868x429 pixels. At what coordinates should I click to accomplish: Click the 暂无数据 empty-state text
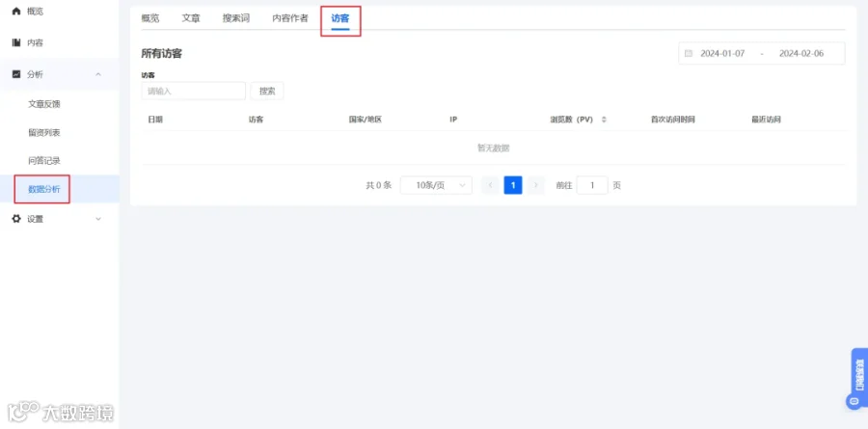pyautogui.click(x=493, y=147)
